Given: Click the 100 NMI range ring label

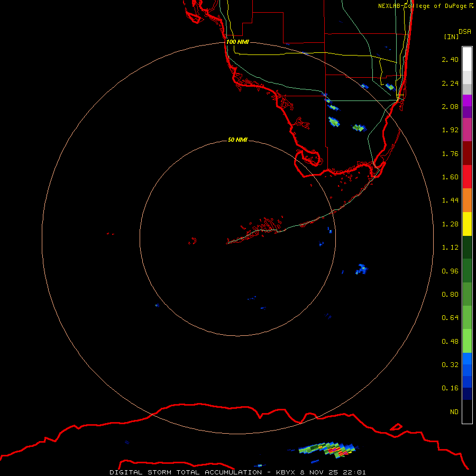Looking at the screenshot, I should 237,42.
